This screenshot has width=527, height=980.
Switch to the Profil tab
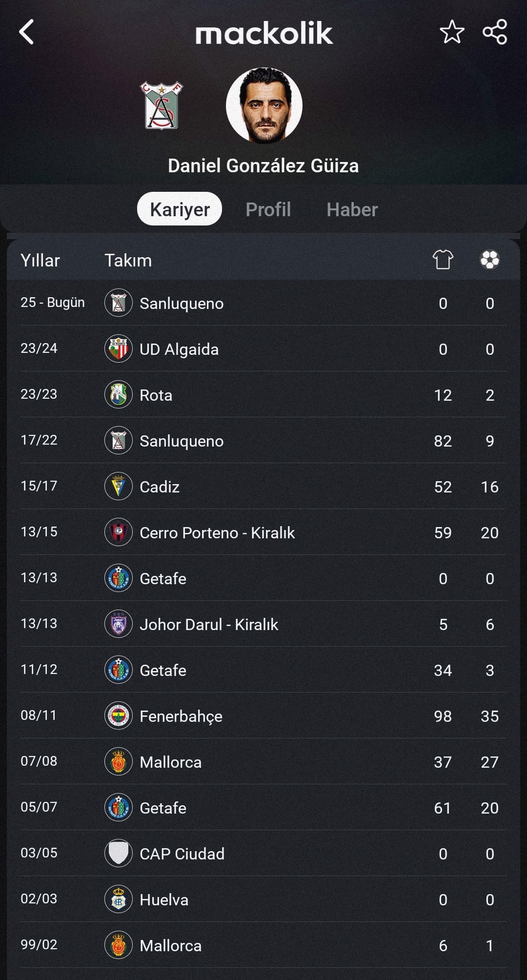pos(268,209)
